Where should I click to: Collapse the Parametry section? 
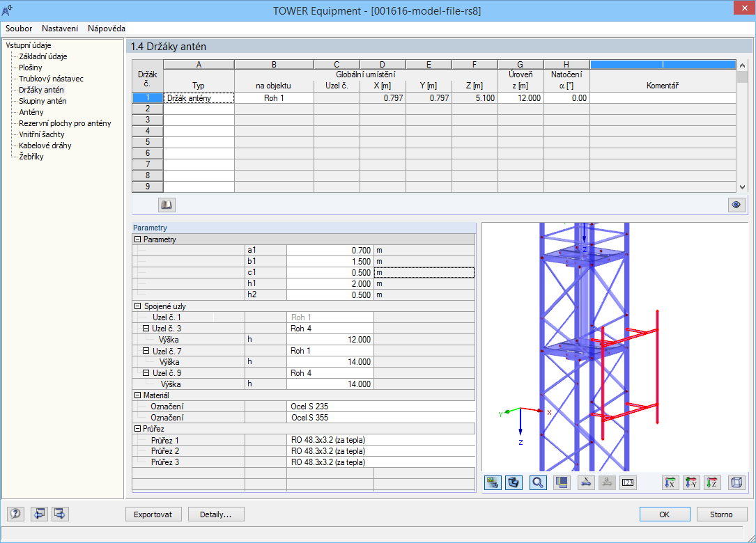point(137,239)
